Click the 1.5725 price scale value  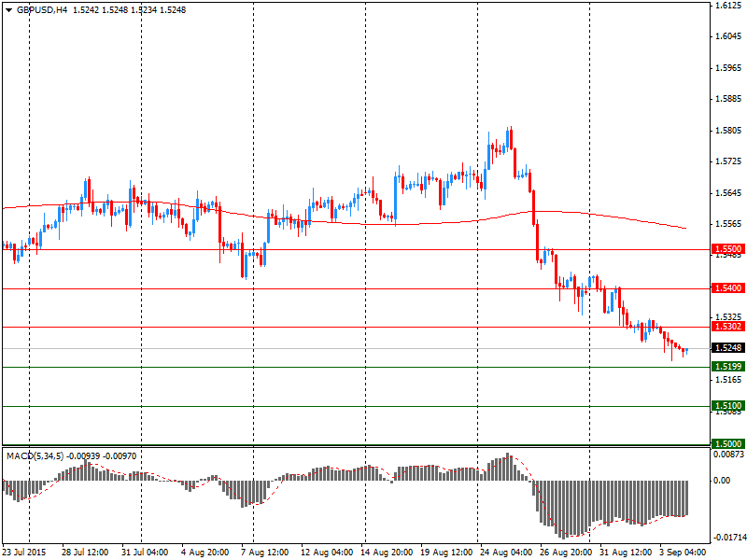pyautogui.click(x=728, y=161)
